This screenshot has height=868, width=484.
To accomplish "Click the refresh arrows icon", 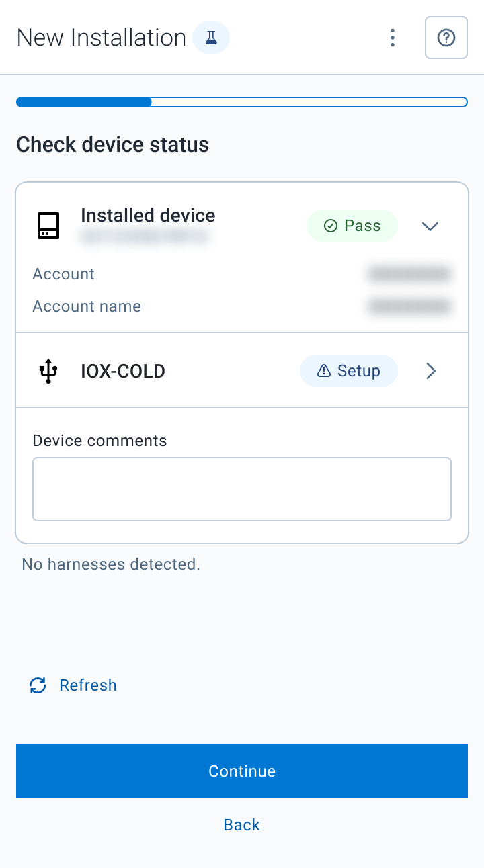I will point(38,685).
